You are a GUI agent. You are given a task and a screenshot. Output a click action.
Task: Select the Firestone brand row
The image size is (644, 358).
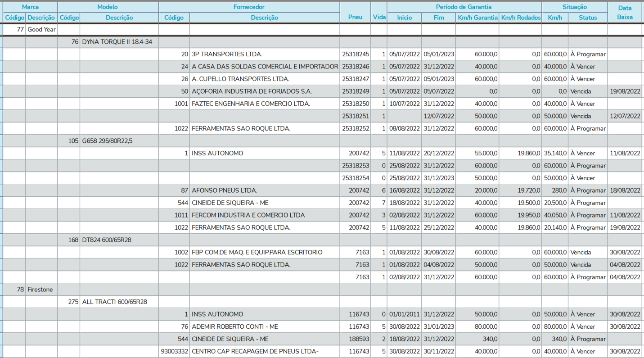click(x=322, y=290)
